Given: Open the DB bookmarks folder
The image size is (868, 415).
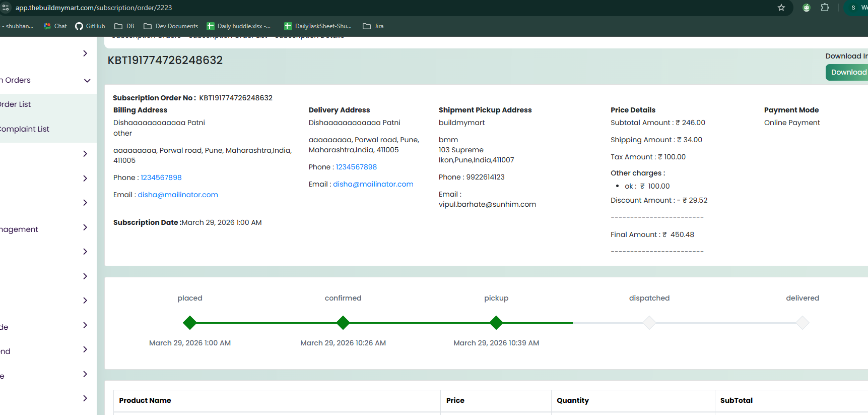Looking at the screenshot, I should pyautogui.click(x=124, y=26).
